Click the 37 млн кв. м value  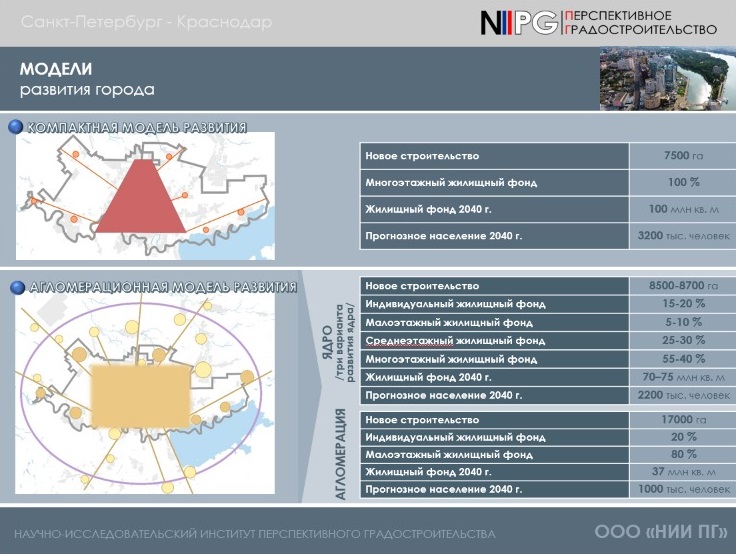click(683, 471)
